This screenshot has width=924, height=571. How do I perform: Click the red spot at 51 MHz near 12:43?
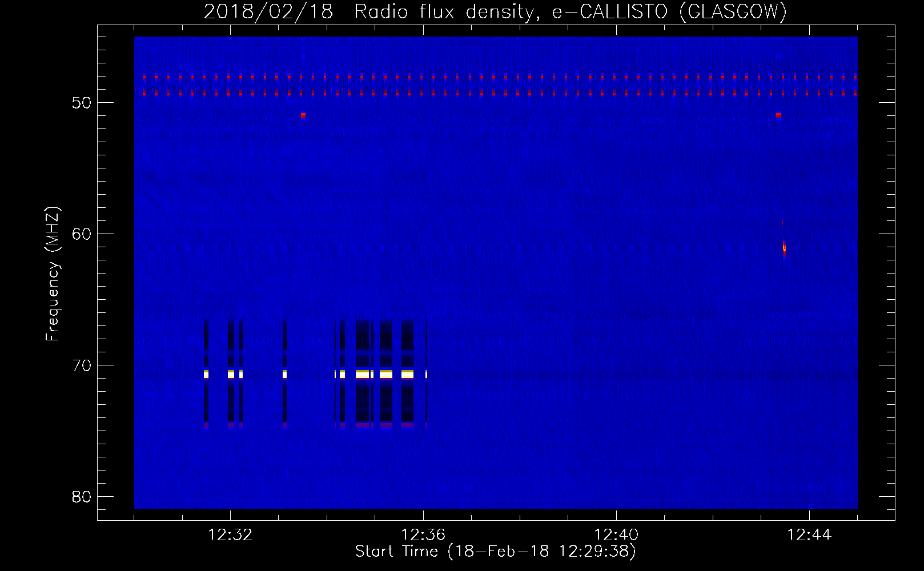pyautogui.click(x=778, y=115)
